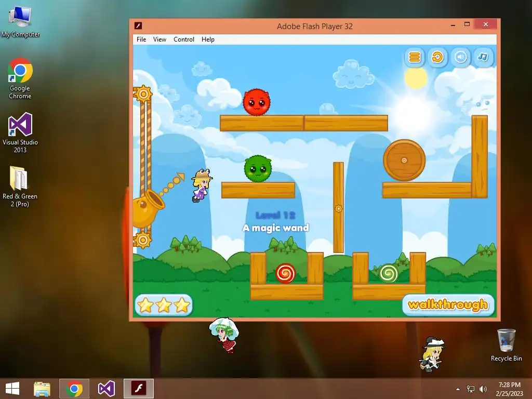Click the green-haired umbrella girl mascot
Screen dimensions: 532x399
coord(224,335)
